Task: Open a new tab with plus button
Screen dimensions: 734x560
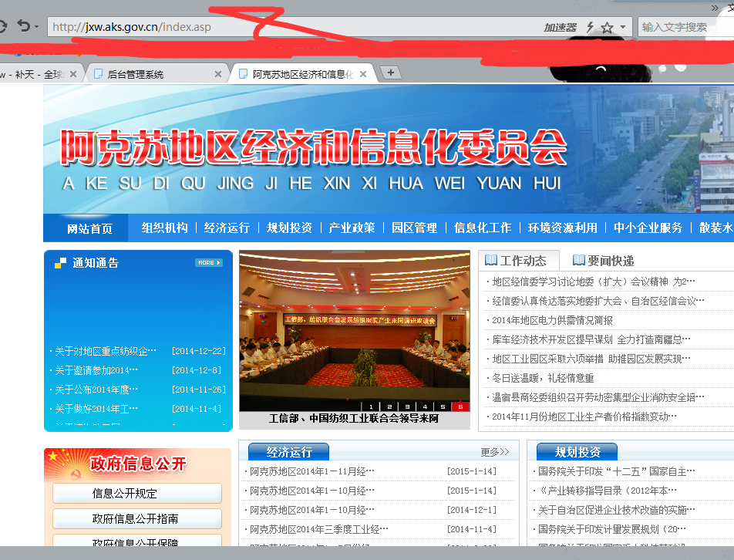Action: 391,73
